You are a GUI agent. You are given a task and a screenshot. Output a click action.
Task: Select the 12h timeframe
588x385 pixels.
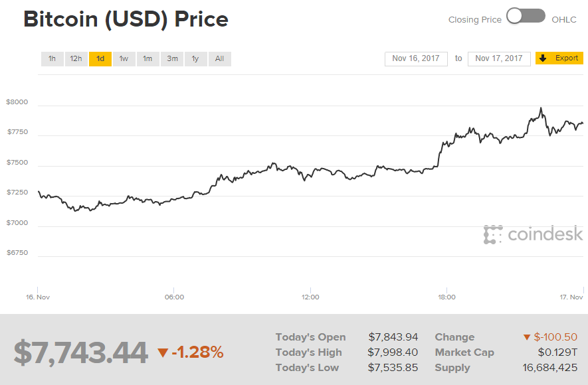(76, 58)
